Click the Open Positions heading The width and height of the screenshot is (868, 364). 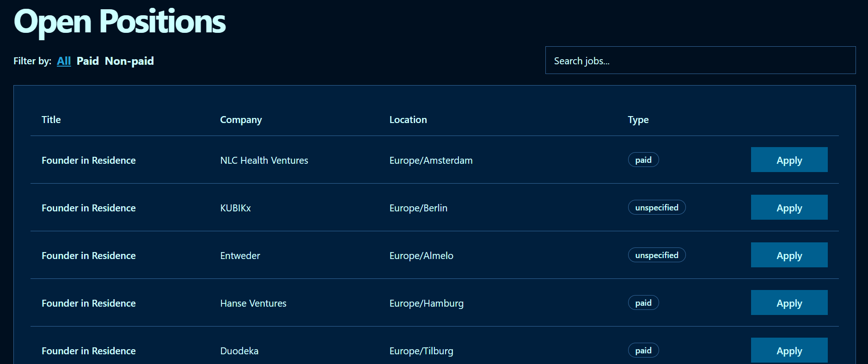120,22
